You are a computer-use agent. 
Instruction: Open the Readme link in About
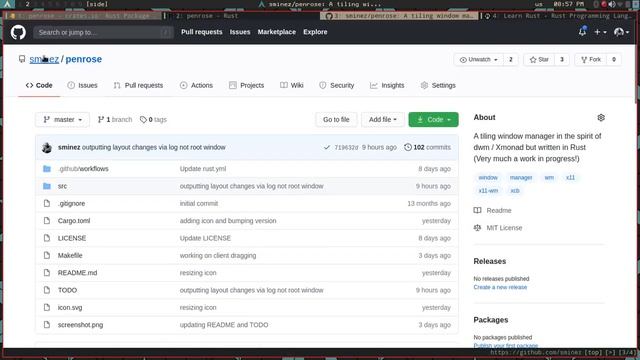point(493,211)
